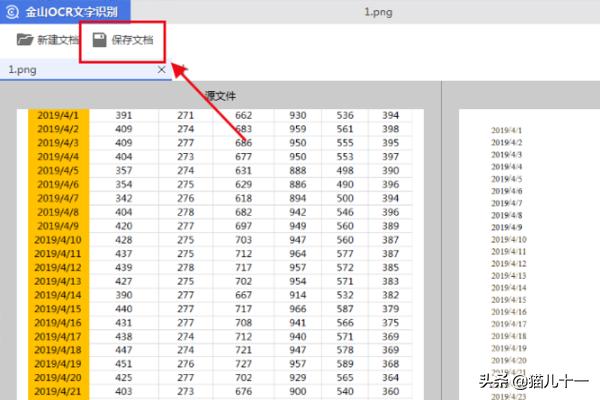Click the 保存文档 floppy disk icon
The image size is (600, 400).
[99, 41]
